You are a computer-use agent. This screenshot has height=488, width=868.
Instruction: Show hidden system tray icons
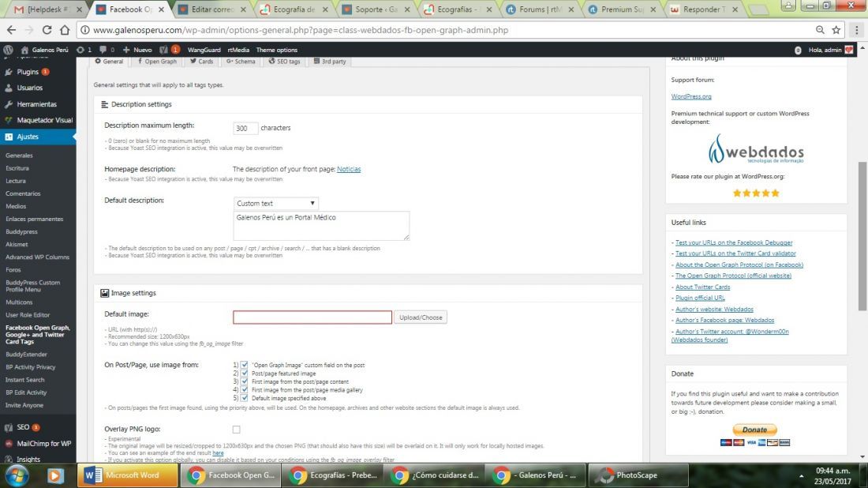[x=801, y=476]
